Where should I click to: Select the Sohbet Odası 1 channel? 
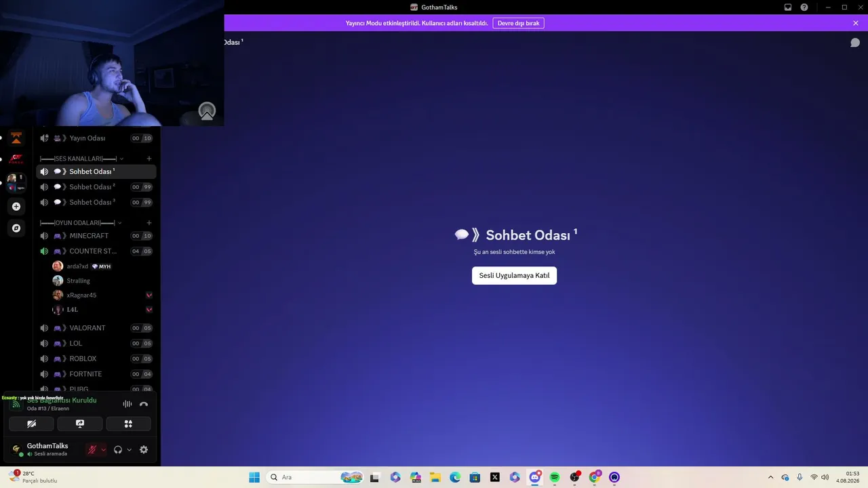click(x=96, y=171)
